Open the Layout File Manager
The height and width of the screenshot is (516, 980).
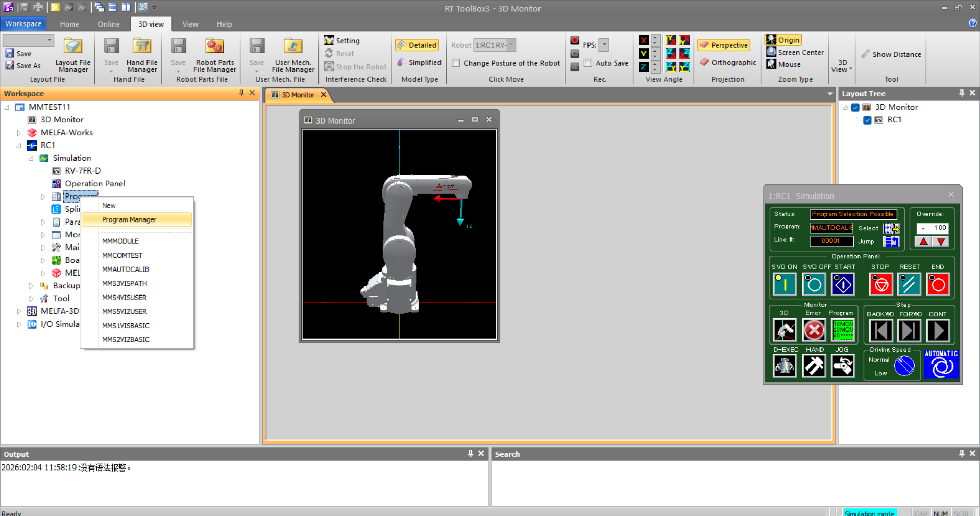pyautogui.click(x=73, y=55)
